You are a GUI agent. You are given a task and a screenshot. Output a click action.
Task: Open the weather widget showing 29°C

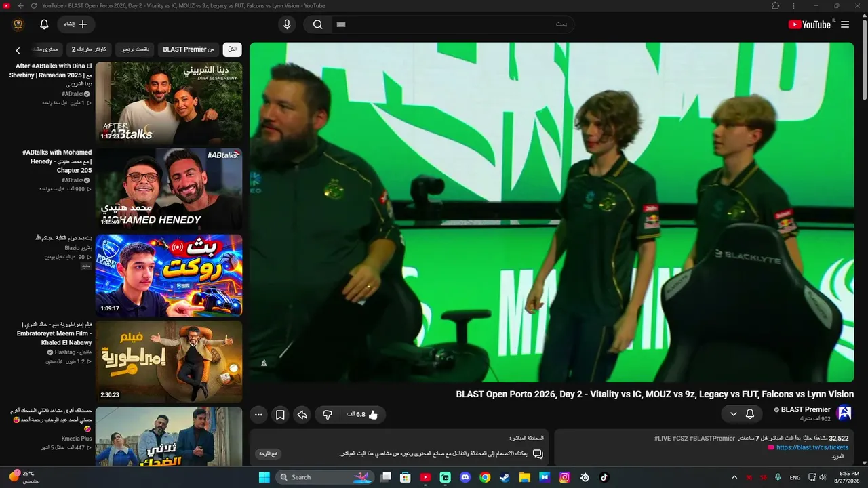click(24, 476)
